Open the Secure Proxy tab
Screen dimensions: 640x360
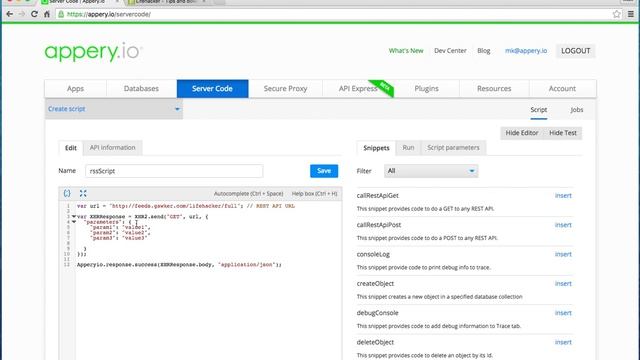click(285, 89)
